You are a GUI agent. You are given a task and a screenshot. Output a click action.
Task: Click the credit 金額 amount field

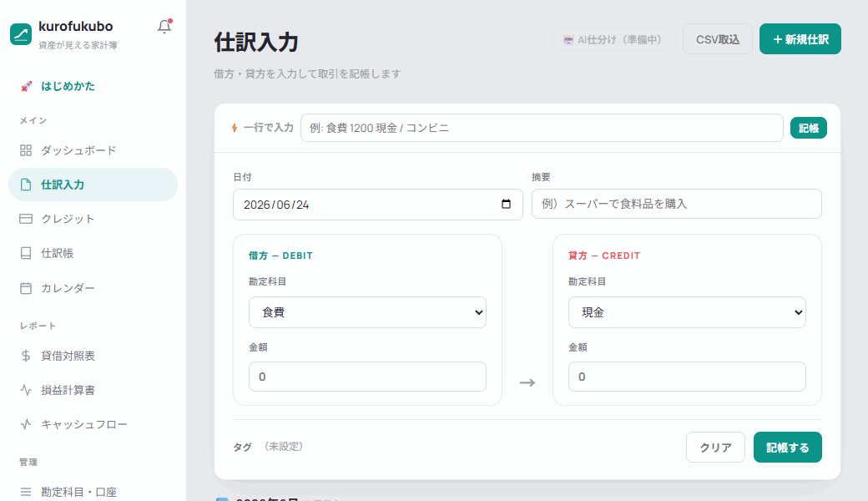(687, 377)
